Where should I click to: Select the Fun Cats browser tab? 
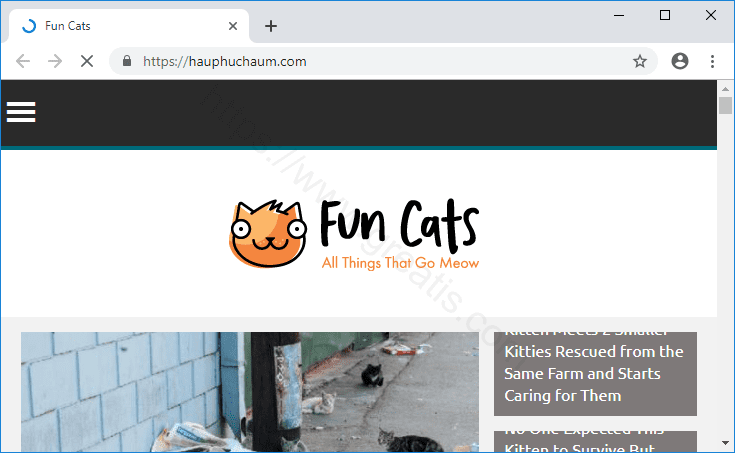pos(129,26)
